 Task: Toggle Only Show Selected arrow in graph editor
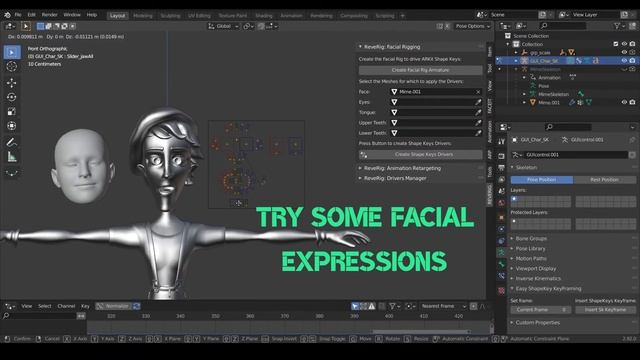click(355, 306)
